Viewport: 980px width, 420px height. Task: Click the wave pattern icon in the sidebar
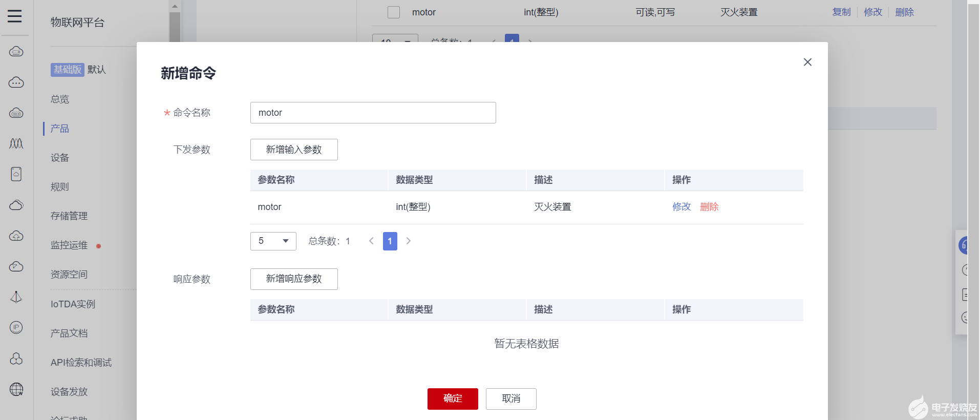pyautogui.click(x=16, y=143)
